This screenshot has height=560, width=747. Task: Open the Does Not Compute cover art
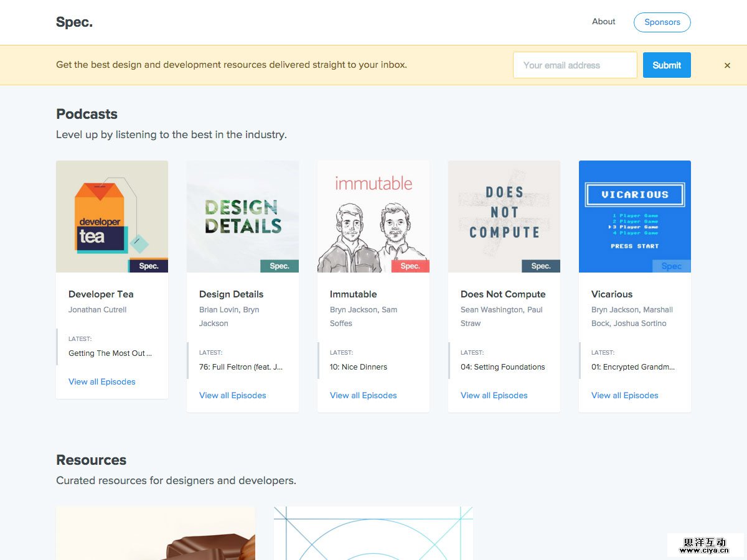504,217
